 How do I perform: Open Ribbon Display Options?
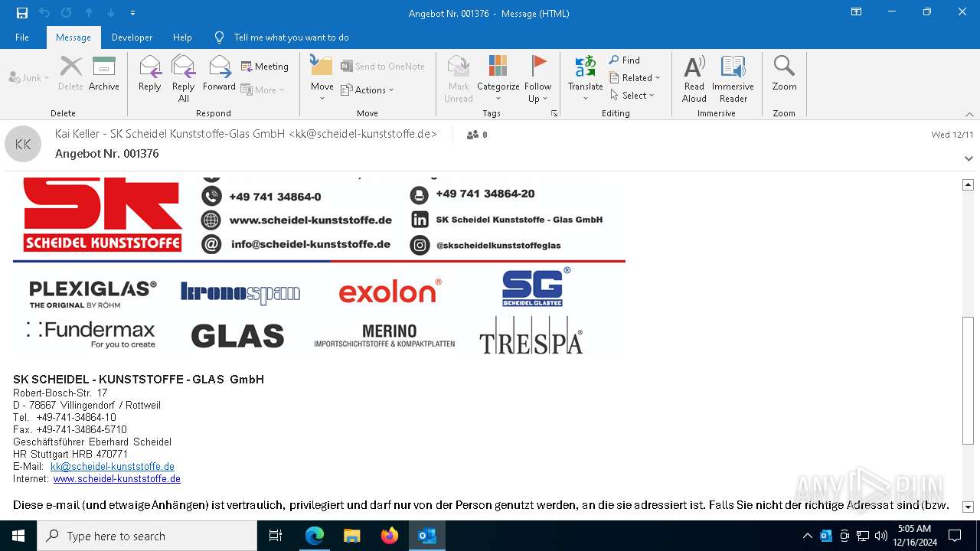pyautogui.click(x=857, y=12)
